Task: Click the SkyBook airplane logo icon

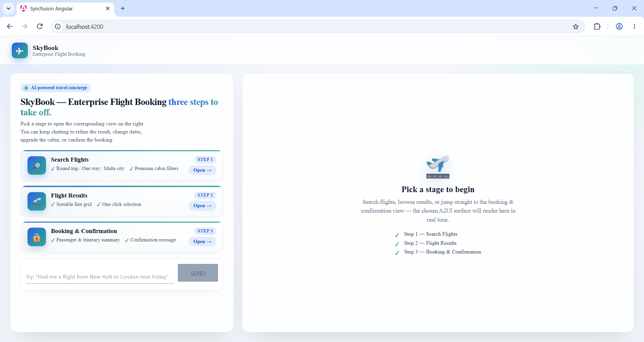Action: click(20, 51)
